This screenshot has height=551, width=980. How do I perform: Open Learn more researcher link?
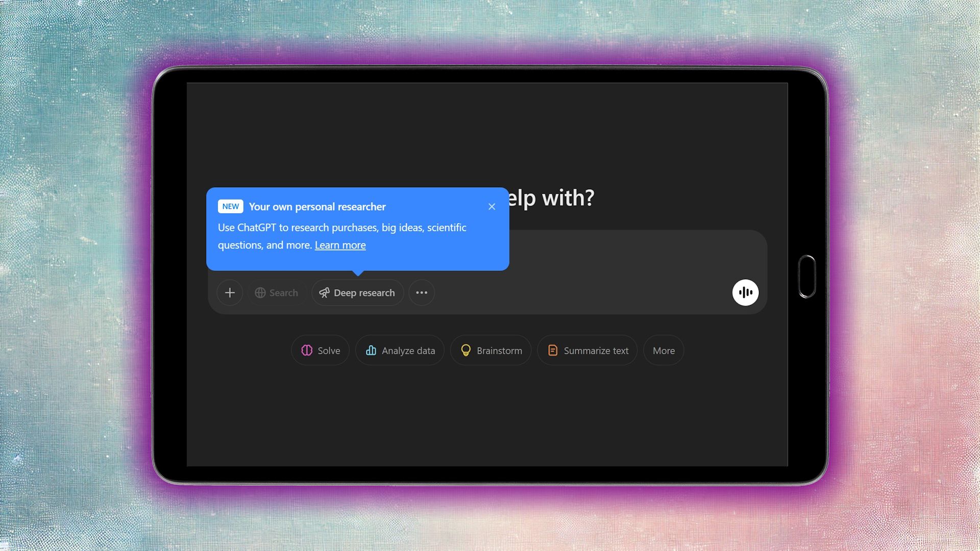[x=340, y=243]
